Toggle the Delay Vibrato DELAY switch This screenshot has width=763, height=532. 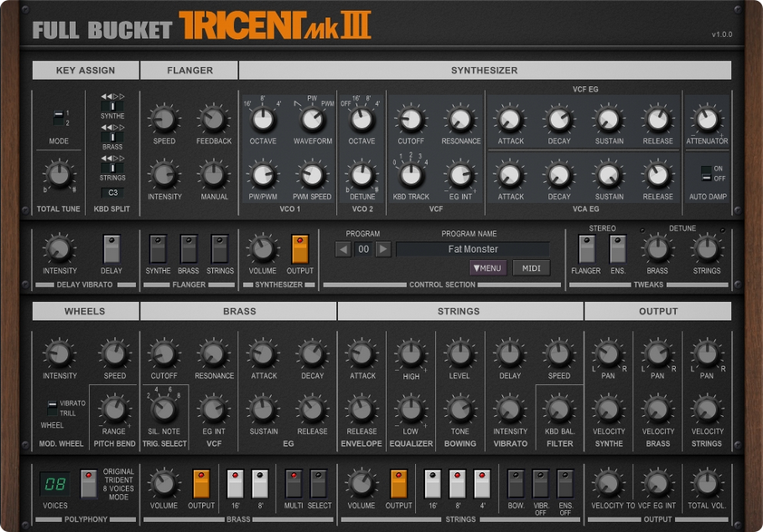tap(111, 248)
